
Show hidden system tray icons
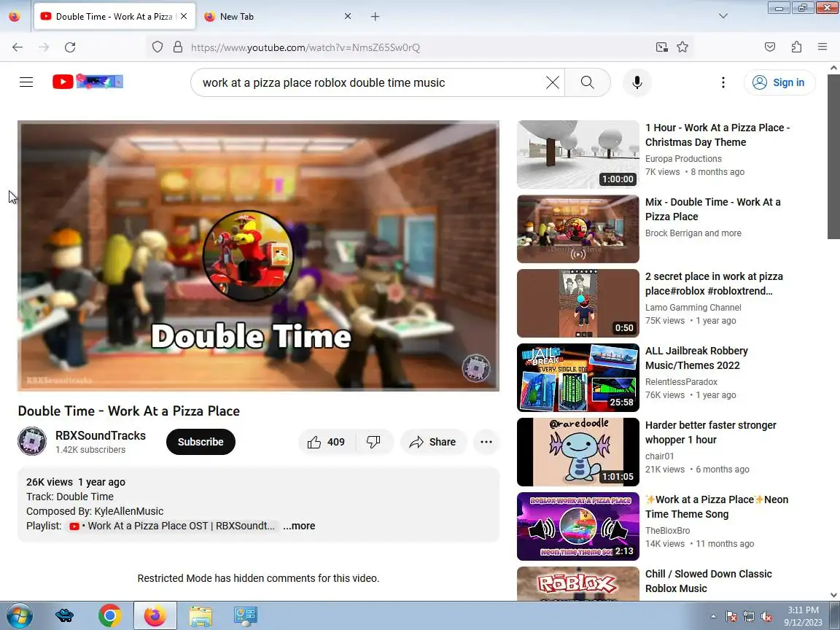(x=713, y=616)
